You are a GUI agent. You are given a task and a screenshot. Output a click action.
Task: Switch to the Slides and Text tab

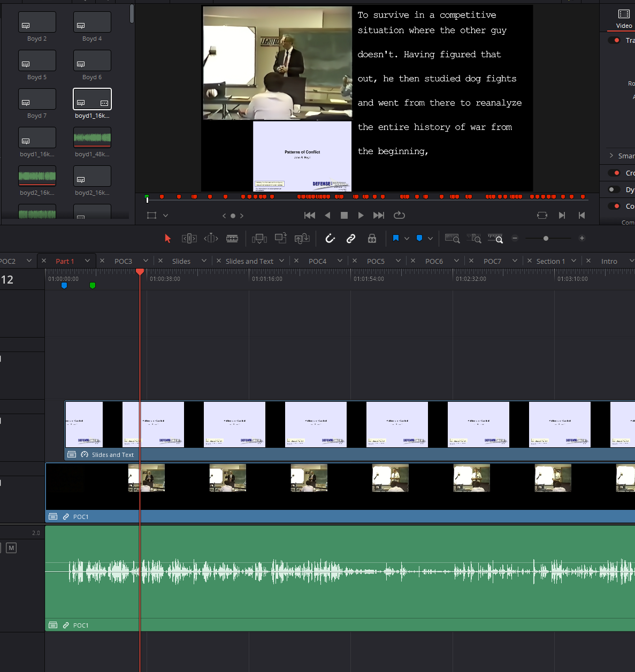pyautogui.click(x=249, y=261)
